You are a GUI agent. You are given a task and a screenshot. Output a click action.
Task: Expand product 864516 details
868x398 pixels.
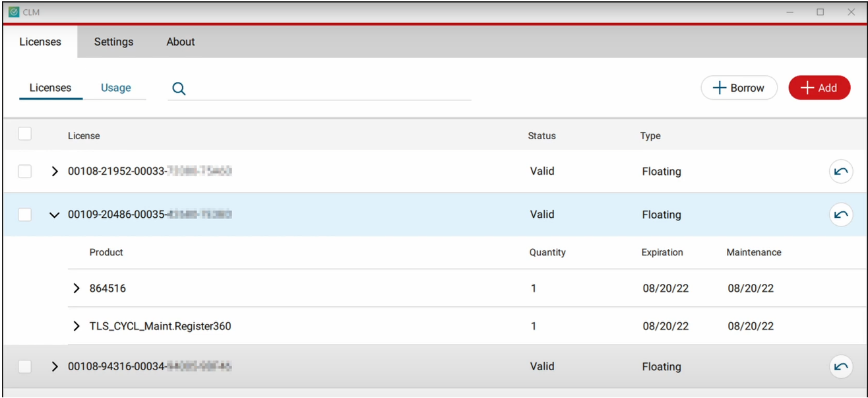pyautogui.click(x=77, y=288)
